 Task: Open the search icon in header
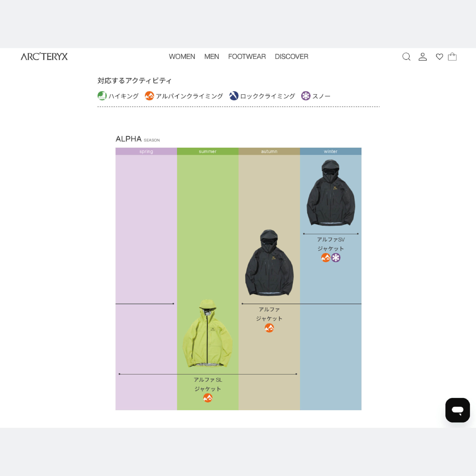406,57
